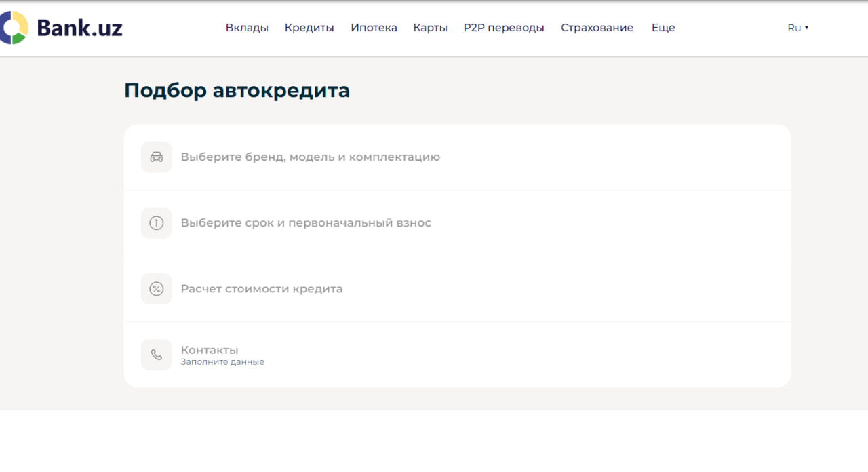Select P2P переводы in the navigation

pyautogui.click(x=504, y=28)
